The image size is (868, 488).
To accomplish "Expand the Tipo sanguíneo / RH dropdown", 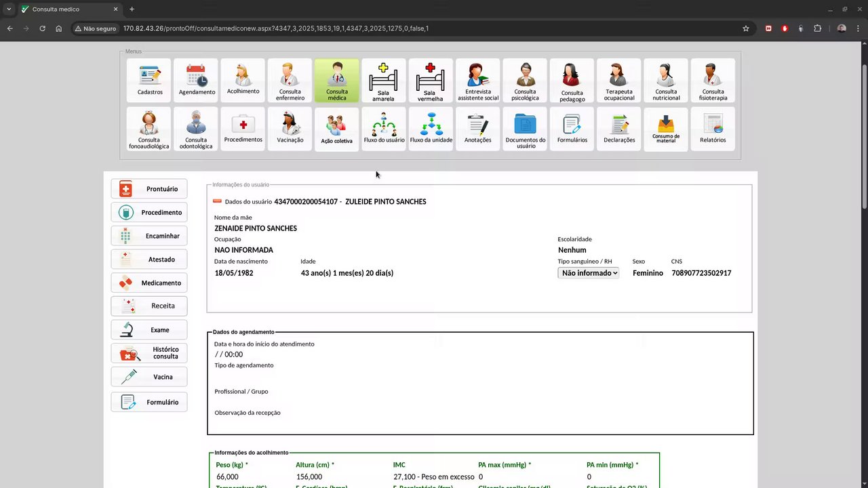I will coord(589,273).
